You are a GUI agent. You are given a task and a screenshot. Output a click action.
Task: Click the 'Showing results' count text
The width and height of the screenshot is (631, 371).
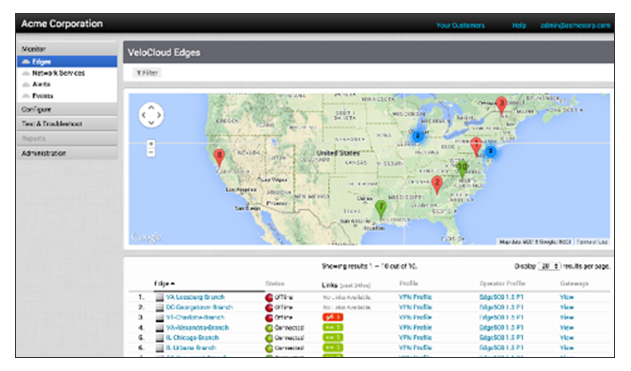click(369, 266)
